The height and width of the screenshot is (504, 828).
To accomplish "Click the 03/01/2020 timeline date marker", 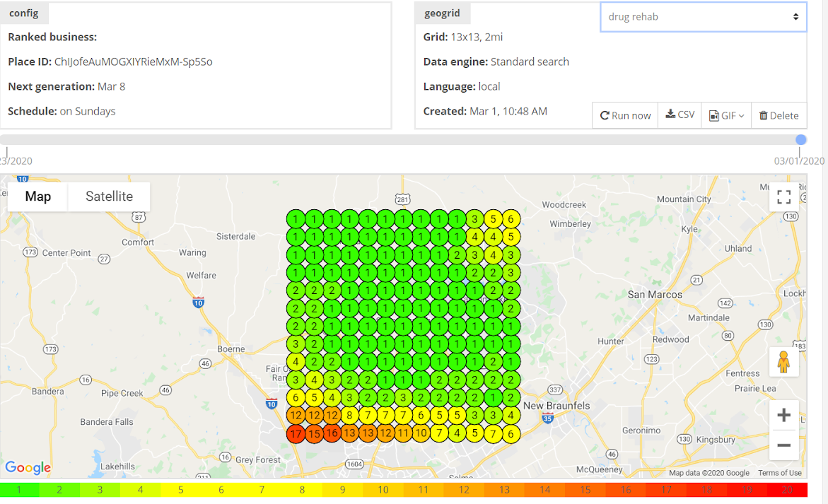I will click(x=799, y=160).
